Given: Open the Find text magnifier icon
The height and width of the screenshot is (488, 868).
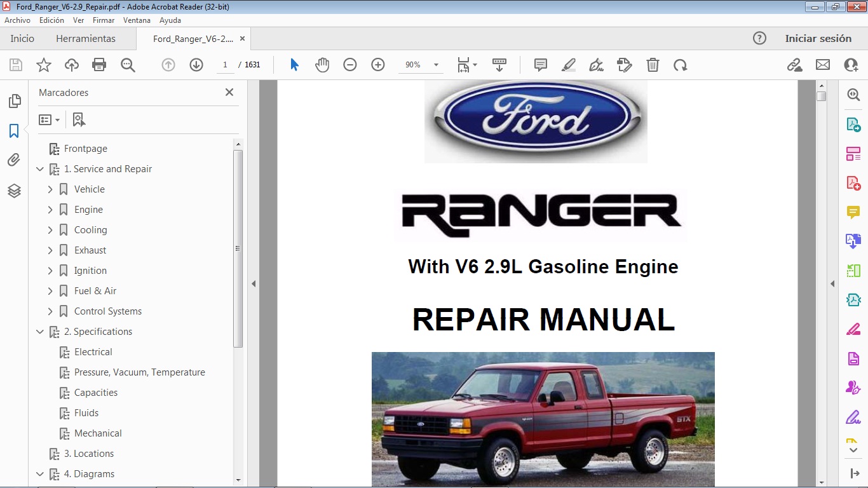Looking at the screenshot, I should tap(128, 65).
